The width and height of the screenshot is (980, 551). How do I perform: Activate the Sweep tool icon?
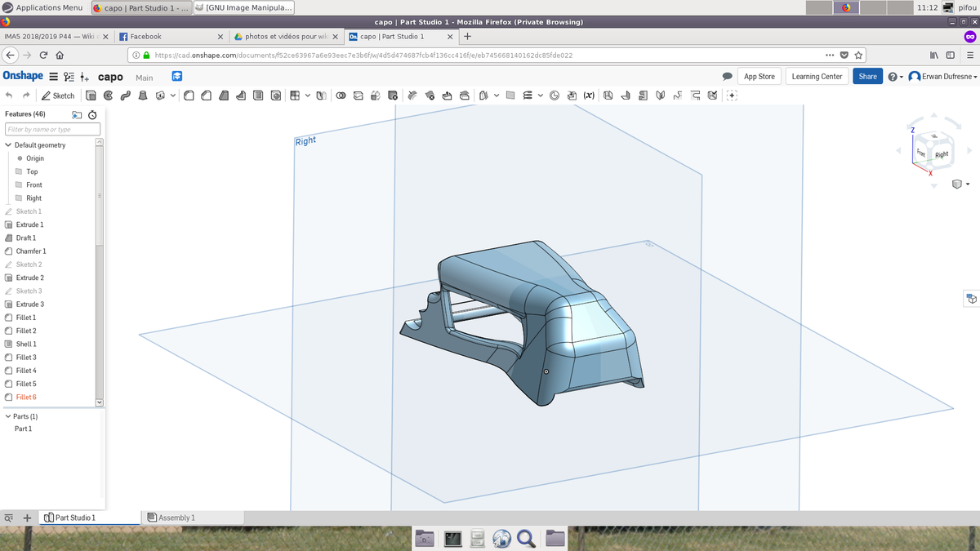pyautogui.click(x=125, y=96)
